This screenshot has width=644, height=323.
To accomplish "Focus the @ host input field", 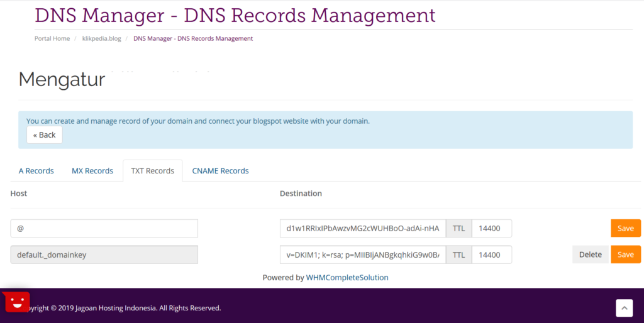I will 104,228.
